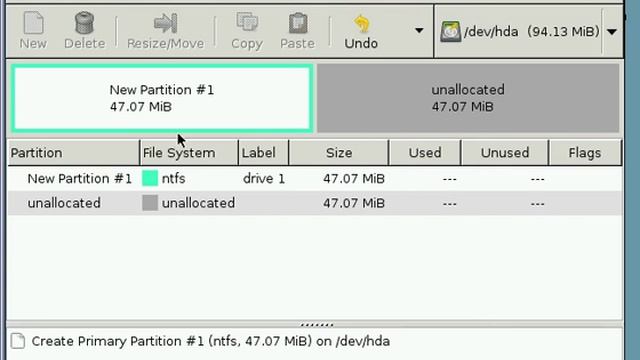
Task: Click the Copy partition icon
Action: (247, 31)
